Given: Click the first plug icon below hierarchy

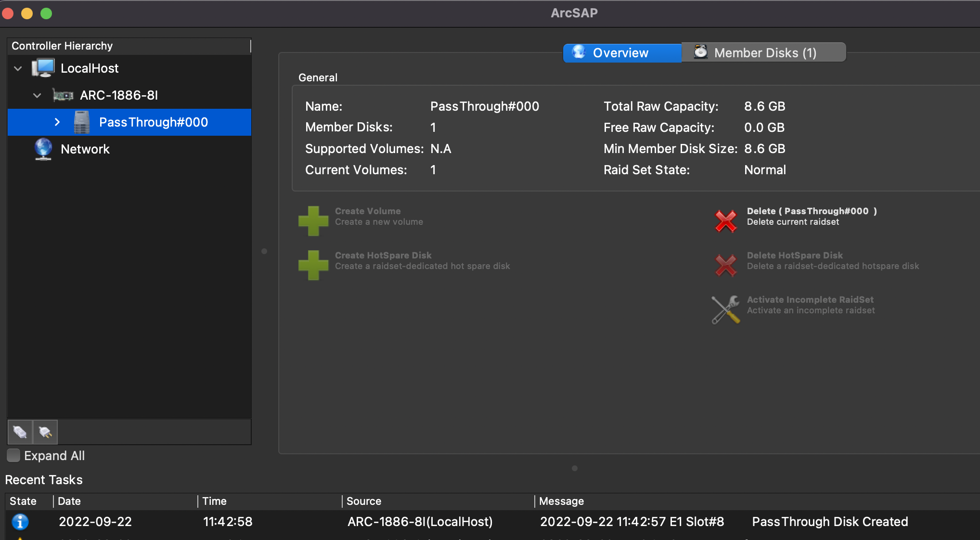Looking at the screenshot, I should pyautogui.click(x=20, y=432).
